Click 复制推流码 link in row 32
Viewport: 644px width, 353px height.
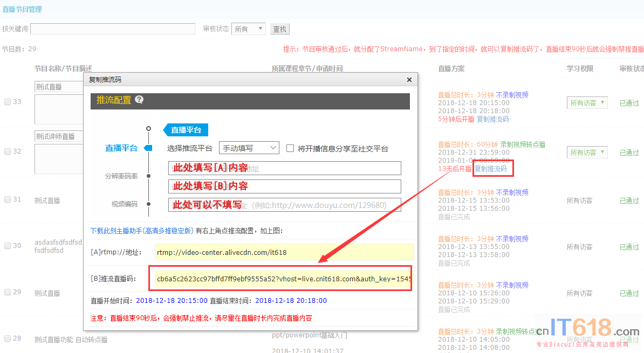pyautogui.click(x=491, y=169)
